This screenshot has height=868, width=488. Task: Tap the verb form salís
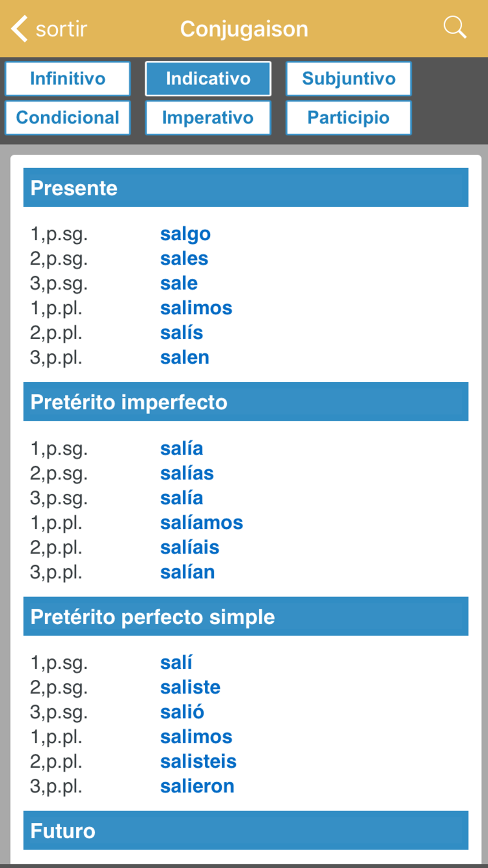(x=182, y=333)
